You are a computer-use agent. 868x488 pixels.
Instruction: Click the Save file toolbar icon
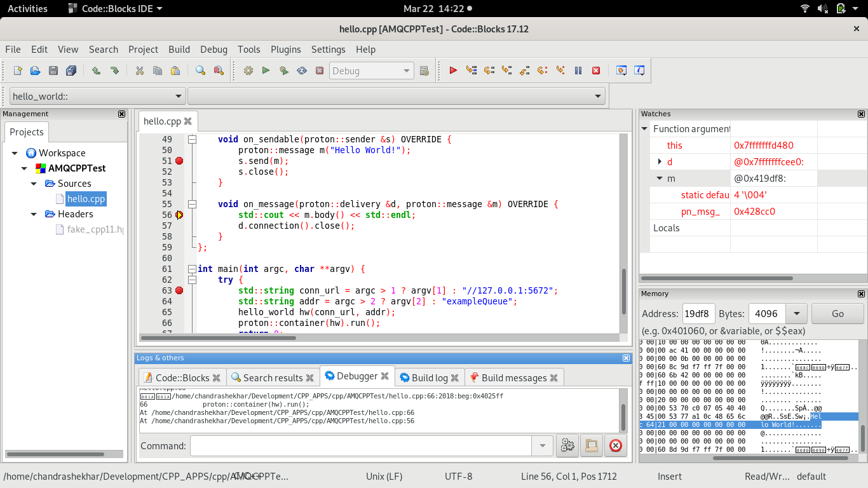[53, 71]
